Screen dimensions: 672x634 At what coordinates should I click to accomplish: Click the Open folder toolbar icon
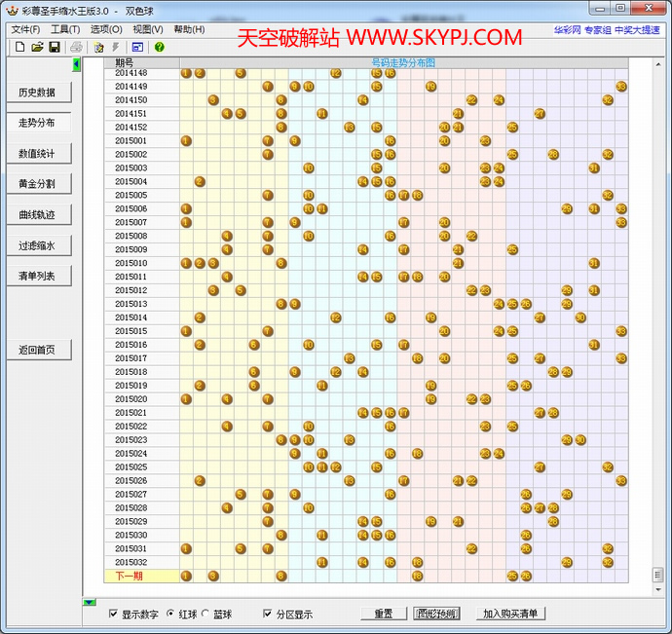(37, 47)
